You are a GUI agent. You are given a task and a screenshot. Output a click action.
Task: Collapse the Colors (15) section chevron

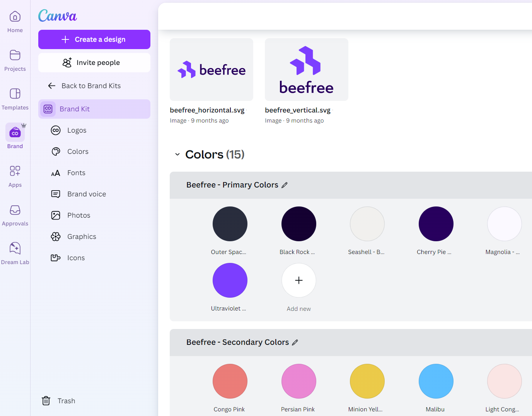(177, 154)
